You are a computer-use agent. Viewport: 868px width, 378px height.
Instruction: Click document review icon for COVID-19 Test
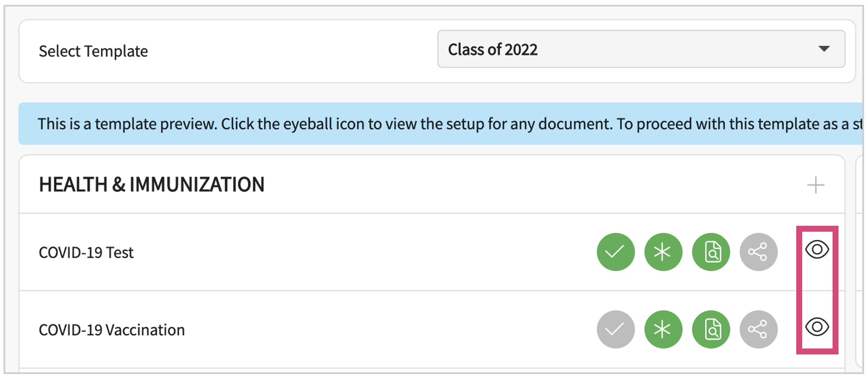711,252
